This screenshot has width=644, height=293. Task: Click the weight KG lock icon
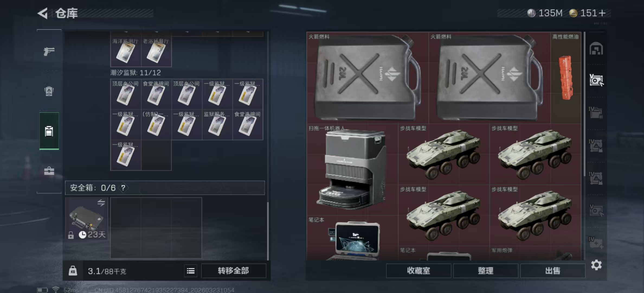click(x=73, y=271)
